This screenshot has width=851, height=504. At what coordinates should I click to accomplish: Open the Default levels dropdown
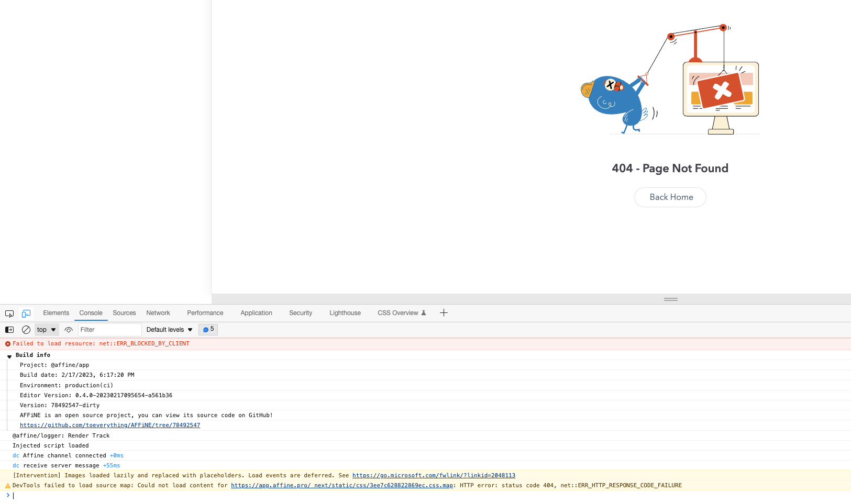click(x=168, y=330)
